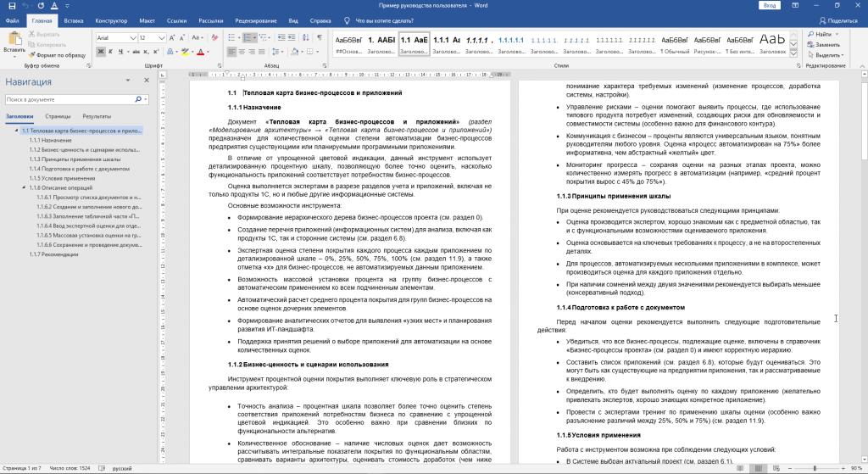Click the Replace (Заменить) icon
Image resolution: width=868 pixels, height=474 pixels.
pyautogui.click(x=810, y=44)
